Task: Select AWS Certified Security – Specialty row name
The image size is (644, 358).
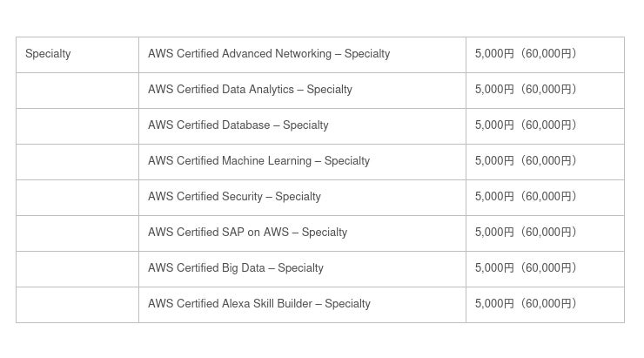Action: pyautogui.click(x=234, y=197)
